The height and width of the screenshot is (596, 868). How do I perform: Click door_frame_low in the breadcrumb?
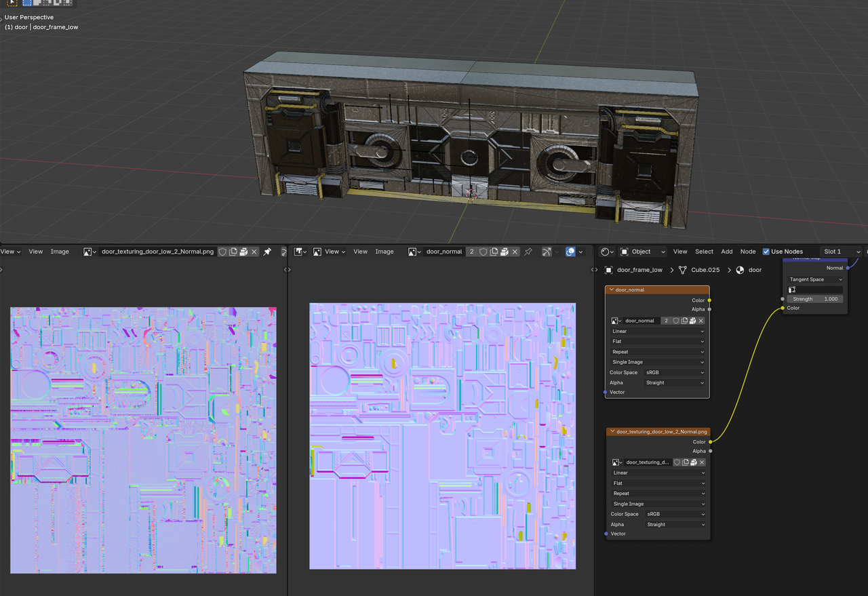[639, 270]
